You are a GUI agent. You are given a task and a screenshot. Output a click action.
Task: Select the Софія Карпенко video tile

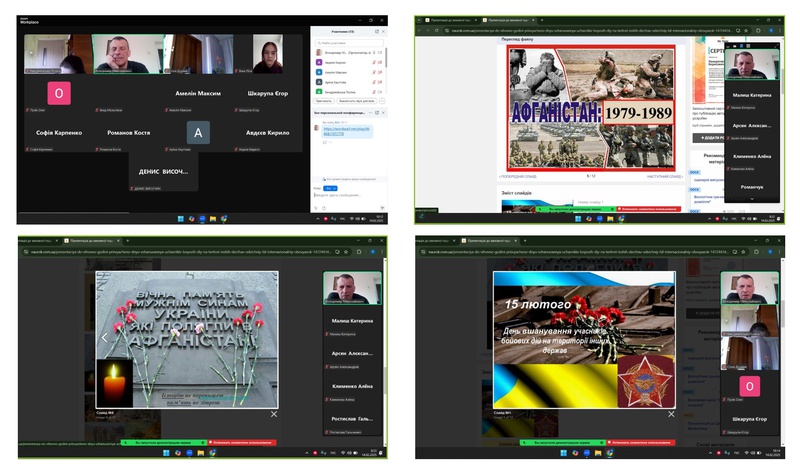pyautogui.click(x=59, y=133)
